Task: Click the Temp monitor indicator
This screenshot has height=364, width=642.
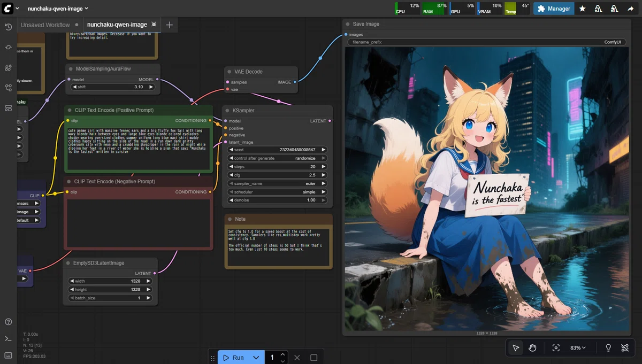Action: pyautogui.click(x=517, y=8)
